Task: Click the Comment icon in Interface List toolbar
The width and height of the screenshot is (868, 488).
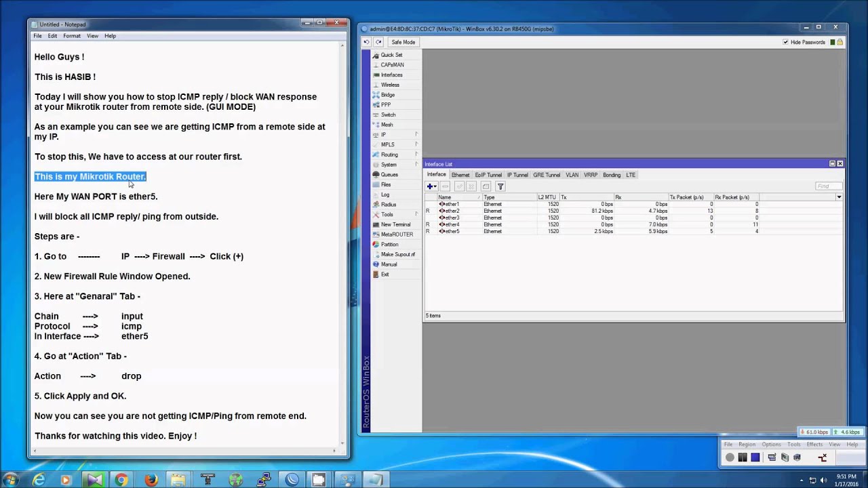Action: (486, 186)
